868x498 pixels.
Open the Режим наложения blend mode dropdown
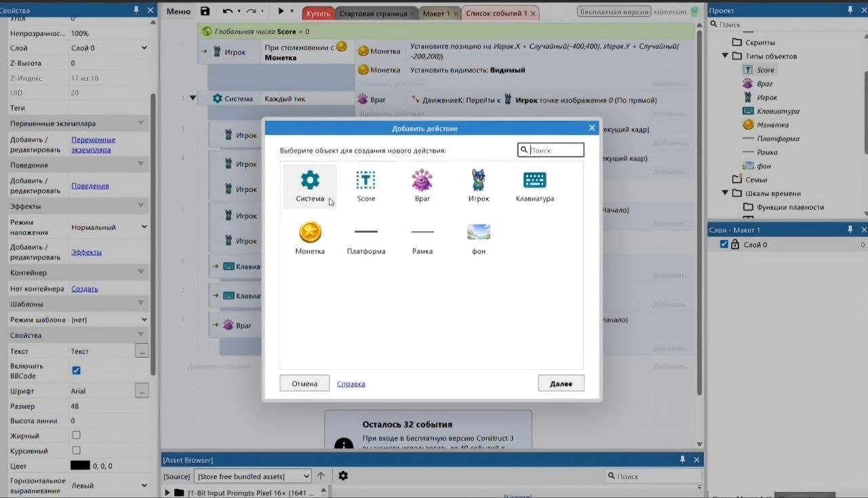pyautogui.click(x=109, y=227)
